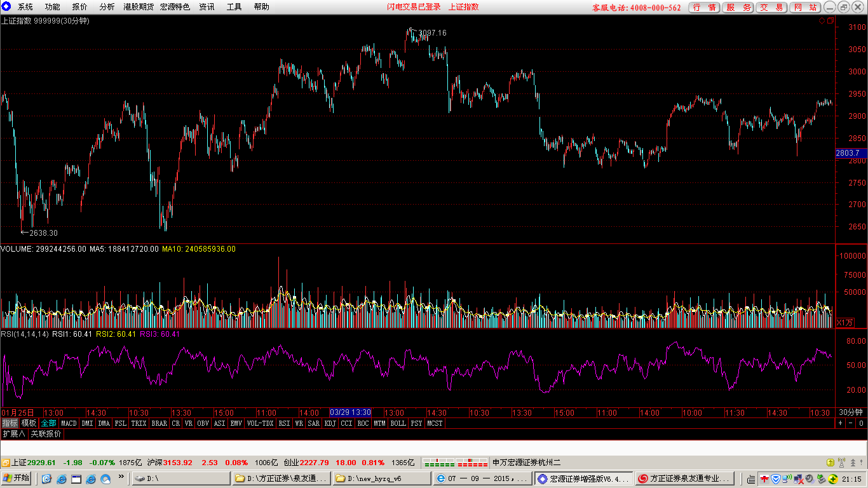Select the 指标 tab
This screenshot has width=868, height=488.
(10, 423)
